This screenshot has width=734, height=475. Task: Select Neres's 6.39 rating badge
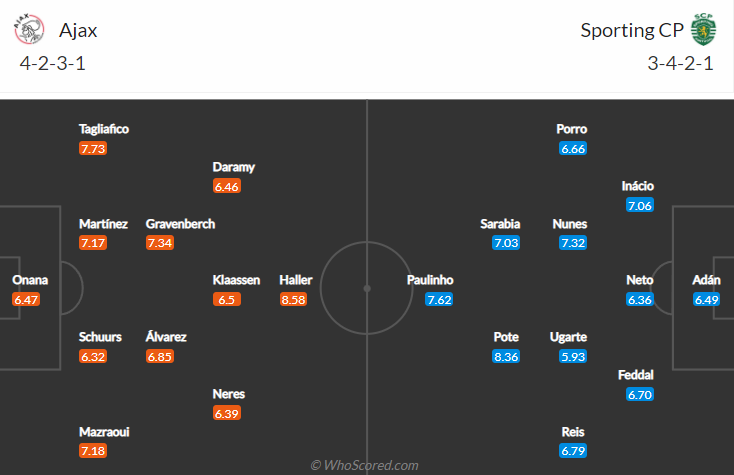(x=227, y=414)
